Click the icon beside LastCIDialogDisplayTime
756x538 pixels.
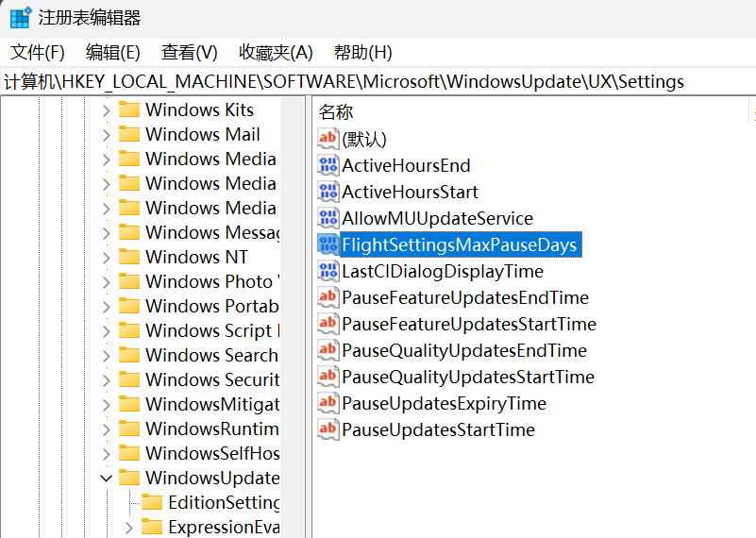pyautogui.click(x=328, y=271)
